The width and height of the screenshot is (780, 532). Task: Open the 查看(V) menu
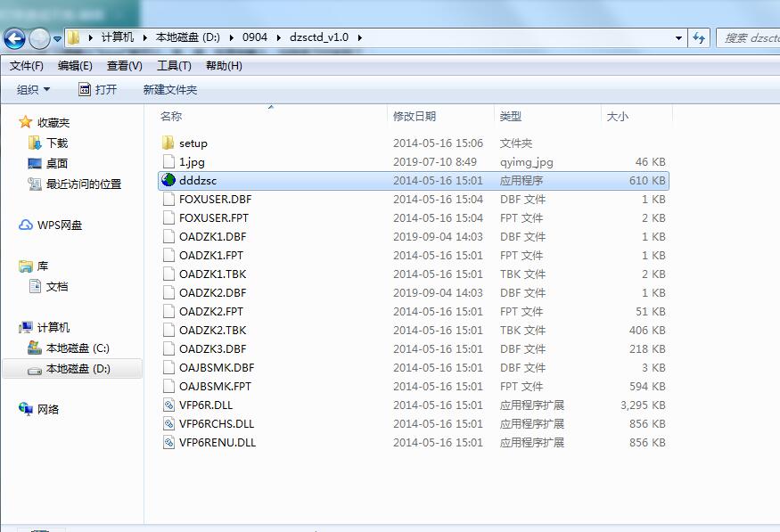coord(125,66)
